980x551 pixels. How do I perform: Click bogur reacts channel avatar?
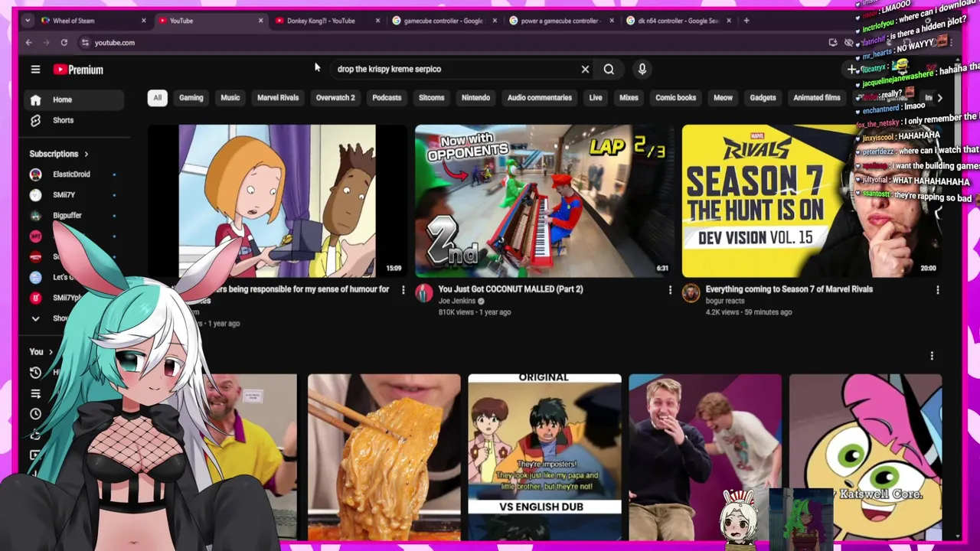point(691,293)
